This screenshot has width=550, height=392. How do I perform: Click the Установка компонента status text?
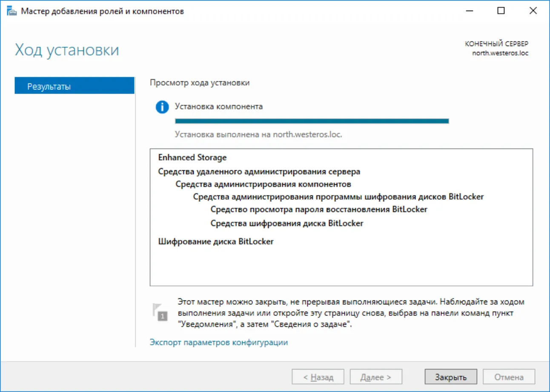click(219, 106)
